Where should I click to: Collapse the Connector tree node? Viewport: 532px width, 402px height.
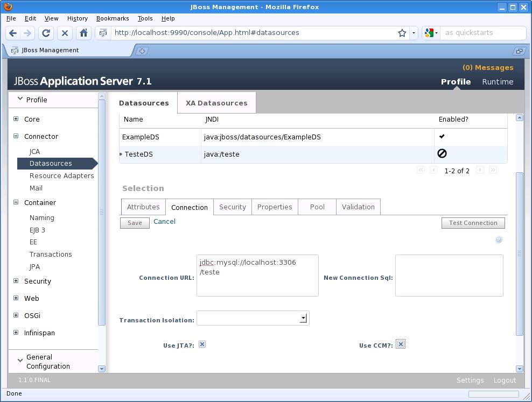(x=16, y=136)
